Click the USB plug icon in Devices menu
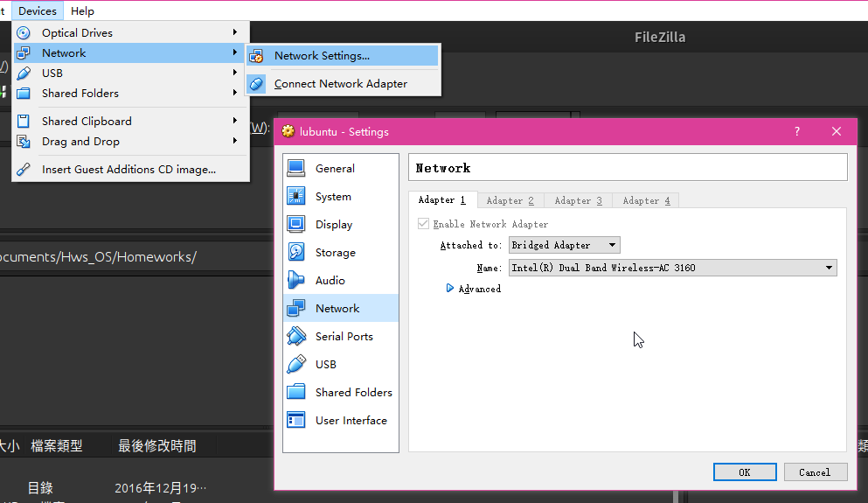The width and height of the screenshot is (868, 503). coord(24,73)
